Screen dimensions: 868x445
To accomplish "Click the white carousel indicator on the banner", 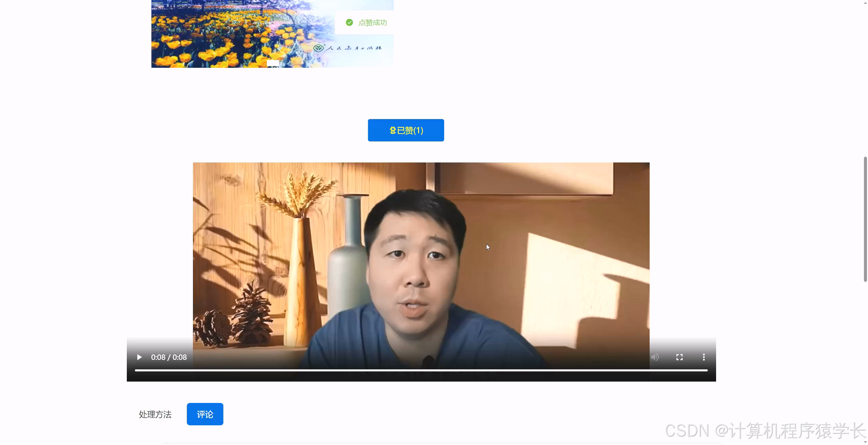I will click(273, 63).
